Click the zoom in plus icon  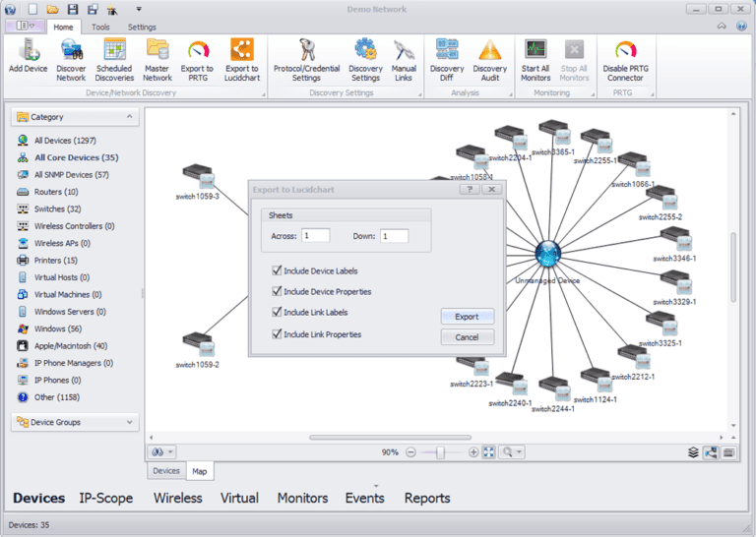pyautogui.click(x=473, y=452)
